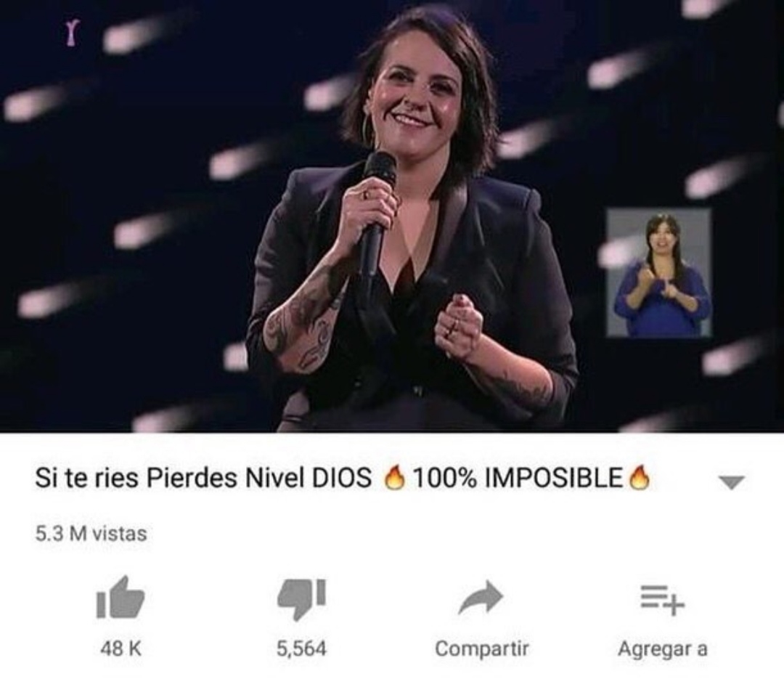Click the share arrow icon
Screen dimensions: 784x679
pyautogui.click(x=481, y=597)
